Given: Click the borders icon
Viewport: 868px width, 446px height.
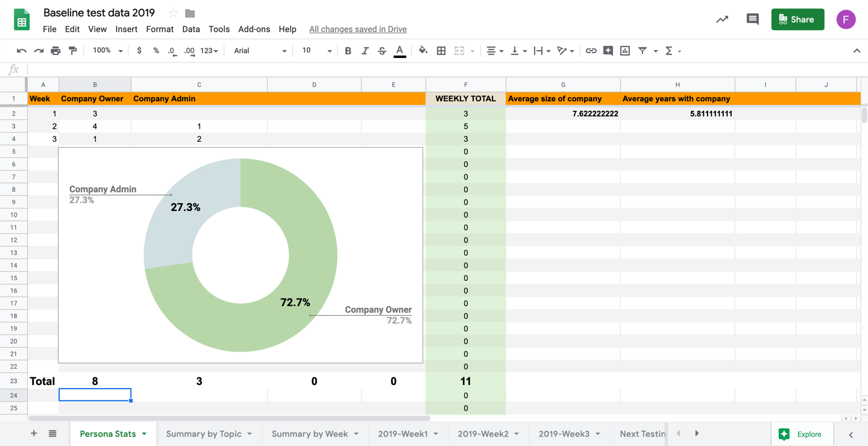Looking at the screenshot, I should click(441, 51).
